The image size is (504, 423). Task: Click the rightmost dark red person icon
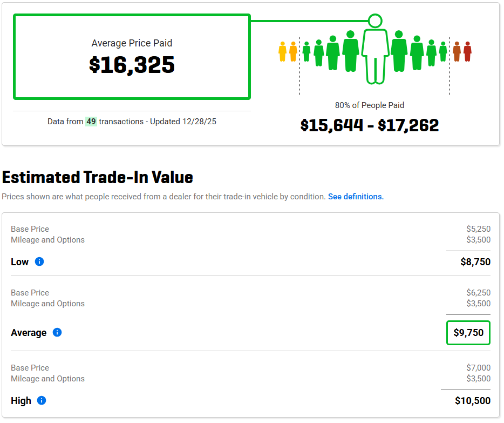click(467, 52)
